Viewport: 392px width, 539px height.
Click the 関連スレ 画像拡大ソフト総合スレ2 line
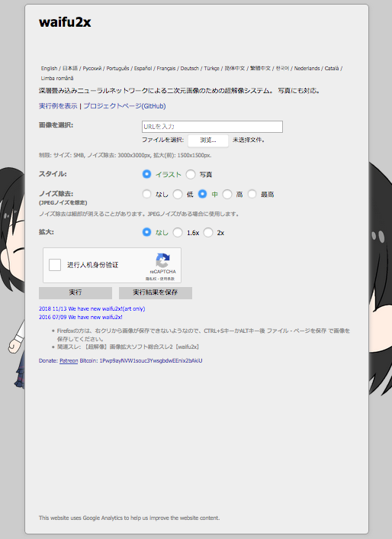click(128, 347)
